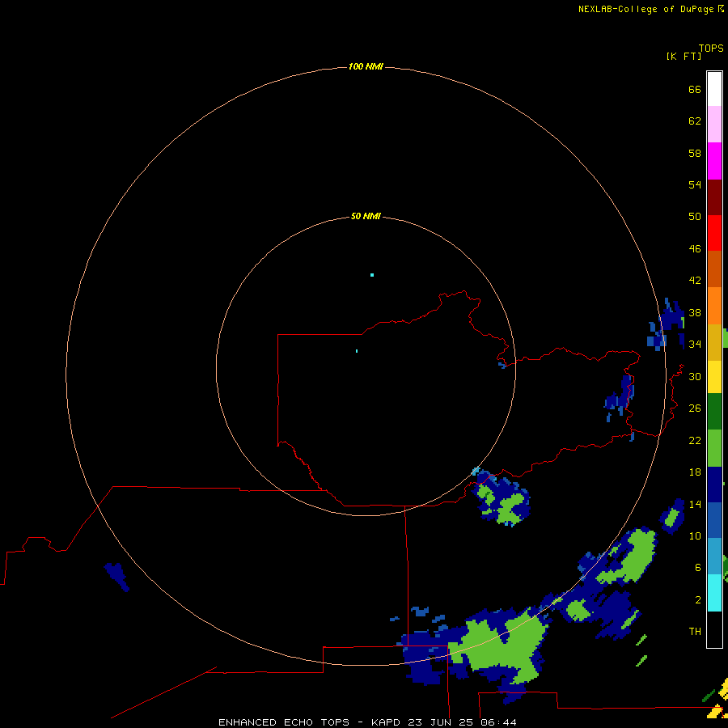
Task: Click the dark red 54 kft legend band
Action: pyautogui.click(x=714, y=197)
